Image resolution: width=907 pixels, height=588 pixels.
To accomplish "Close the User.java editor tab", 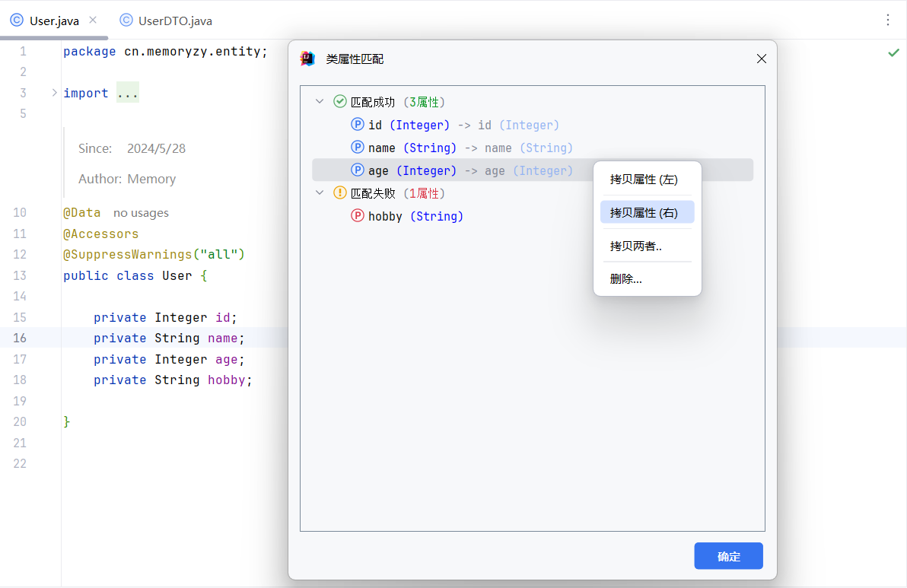I will pos(93,21).
